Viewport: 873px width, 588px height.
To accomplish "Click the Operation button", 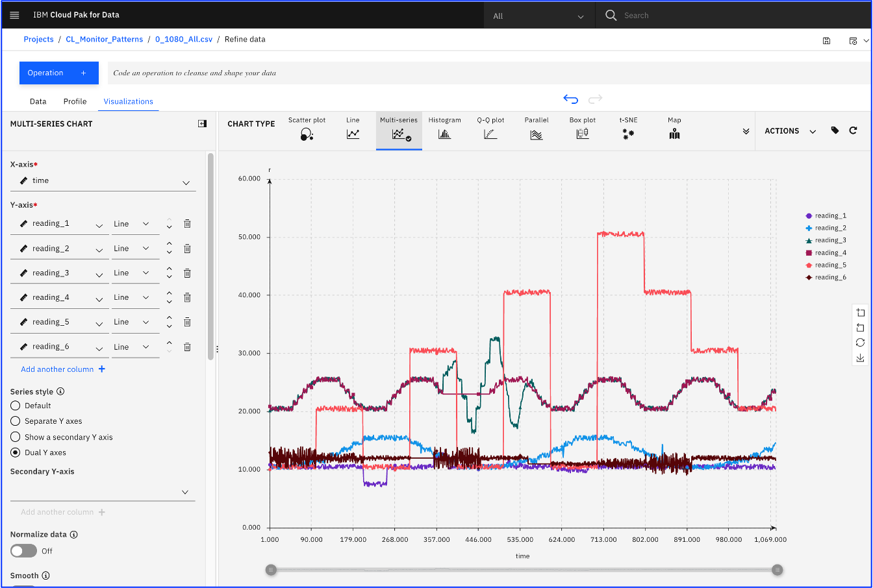I will pyautogui.click(x=59, y=73).
